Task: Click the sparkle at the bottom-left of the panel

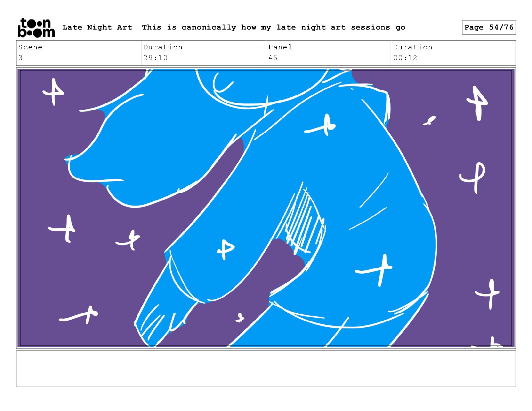Action: (79, 314)
